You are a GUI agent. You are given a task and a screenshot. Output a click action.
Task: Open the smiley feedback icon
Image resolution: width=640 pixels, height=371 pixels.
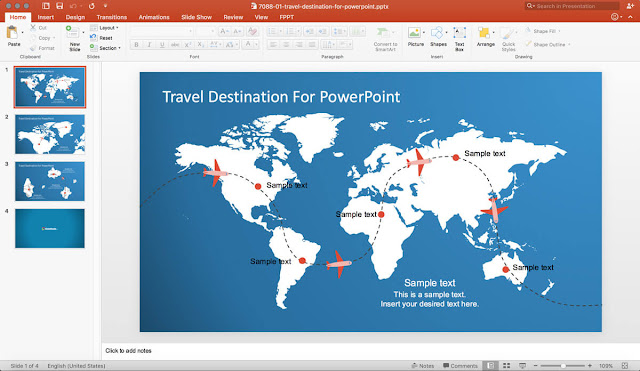615,17
